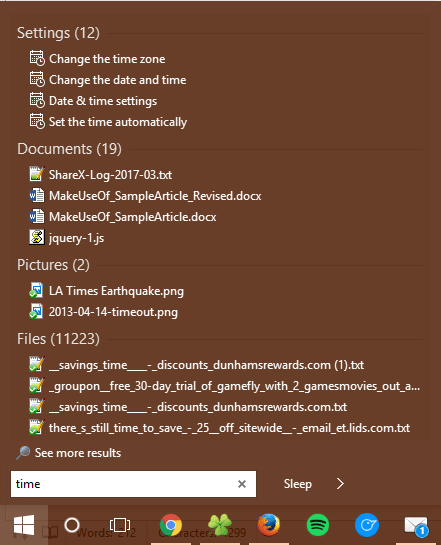Click notepad icon of ShareX-Log-2017-03.txt
The height and width of the screenshot is (545, 441).
36,174
